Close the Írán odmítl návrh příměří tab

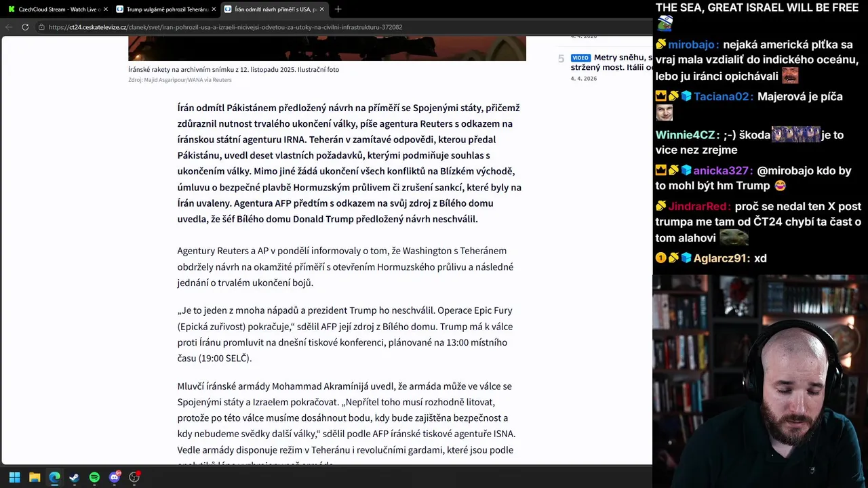tap(321, 9)
